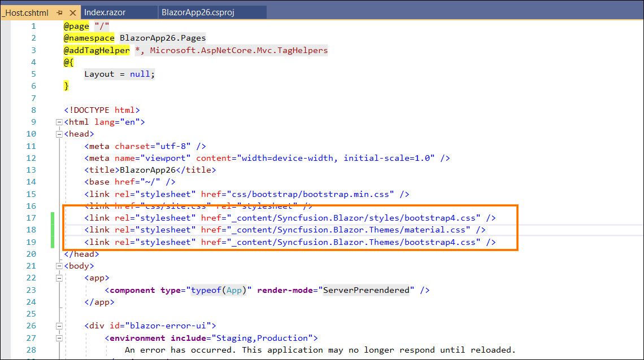Collapse the html element on line 9

(x=59, y=122)
